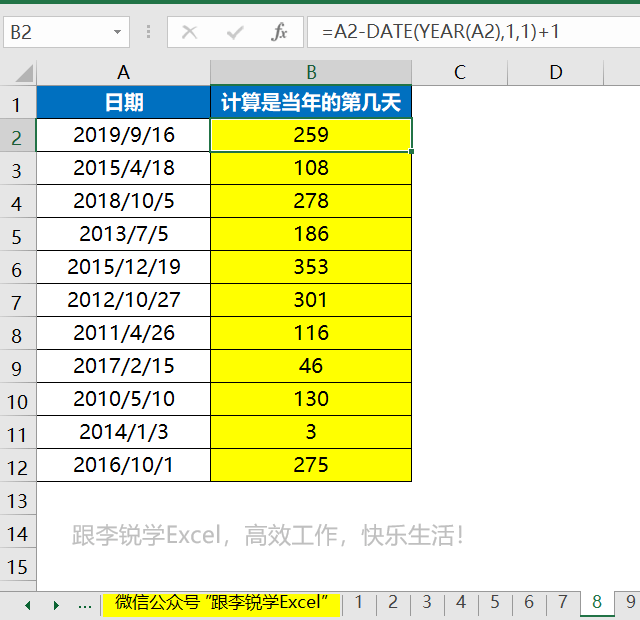
Task: Expand the Name Box dropdown arrow
Action: [118, 32]
